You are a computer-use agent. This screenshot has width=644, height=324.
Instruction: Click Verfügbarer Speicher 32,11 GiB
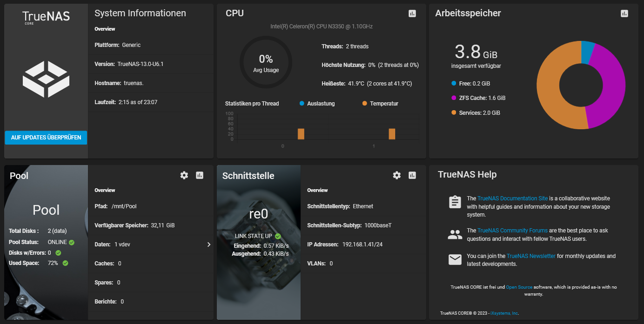(134, 225)
